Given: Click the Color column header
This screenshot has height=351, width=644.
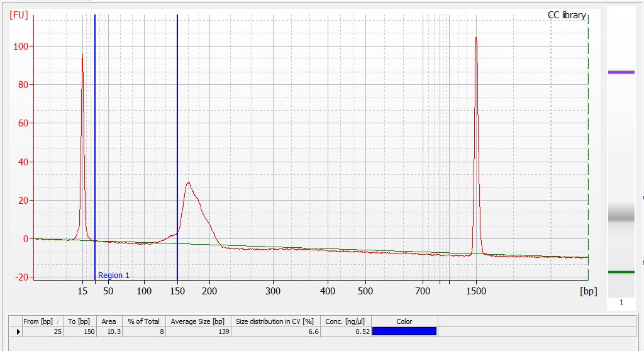Looking at the screenshot, I should pos(404,321).
